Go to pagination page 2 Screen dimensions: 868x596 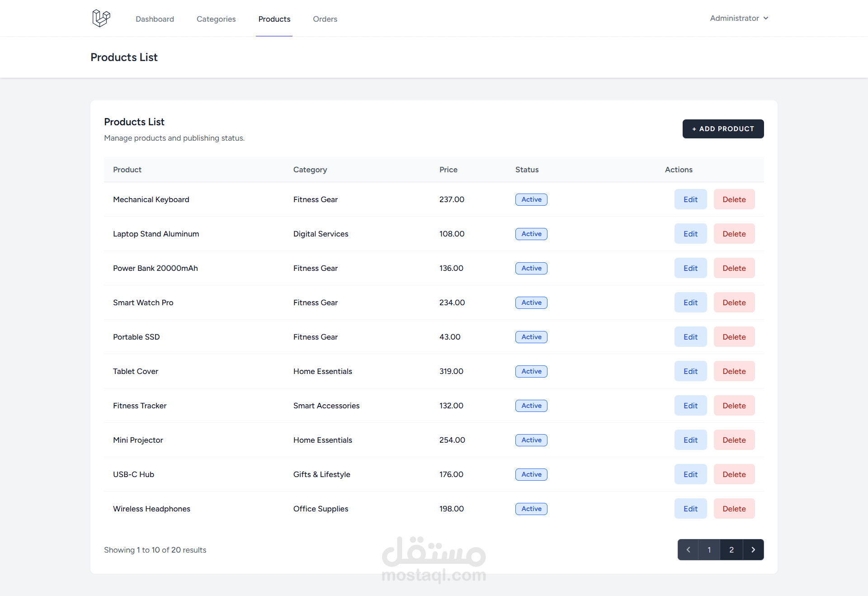click(x=731, y=550)
